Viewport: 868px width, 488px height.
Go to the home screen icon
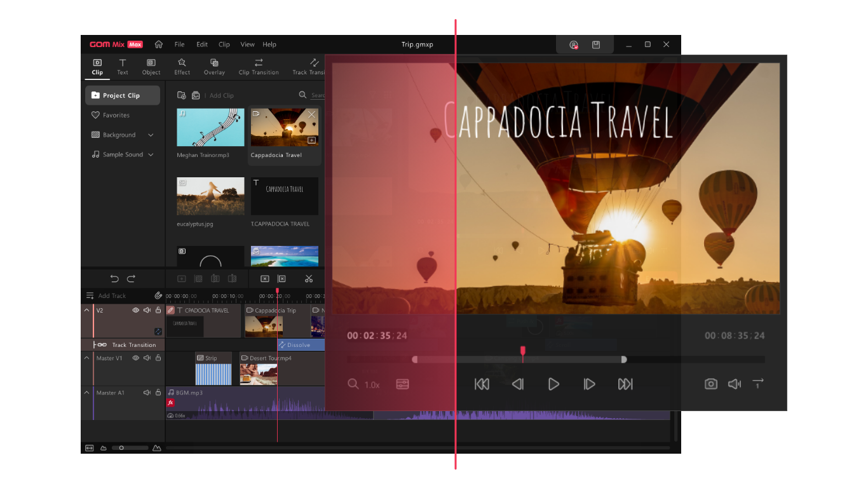pyautogui.click(x=159, y=44)
